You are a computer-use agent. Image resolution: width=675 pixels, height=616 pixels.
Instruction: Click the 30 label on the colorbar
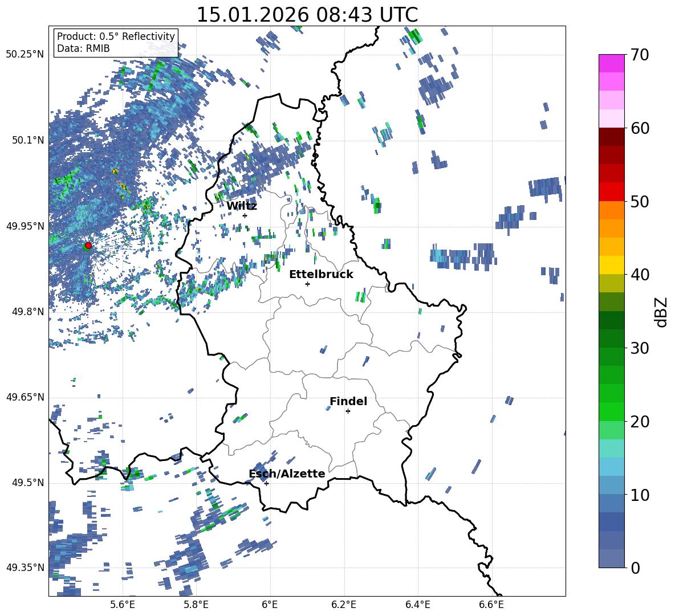click(x=640, y=348)
